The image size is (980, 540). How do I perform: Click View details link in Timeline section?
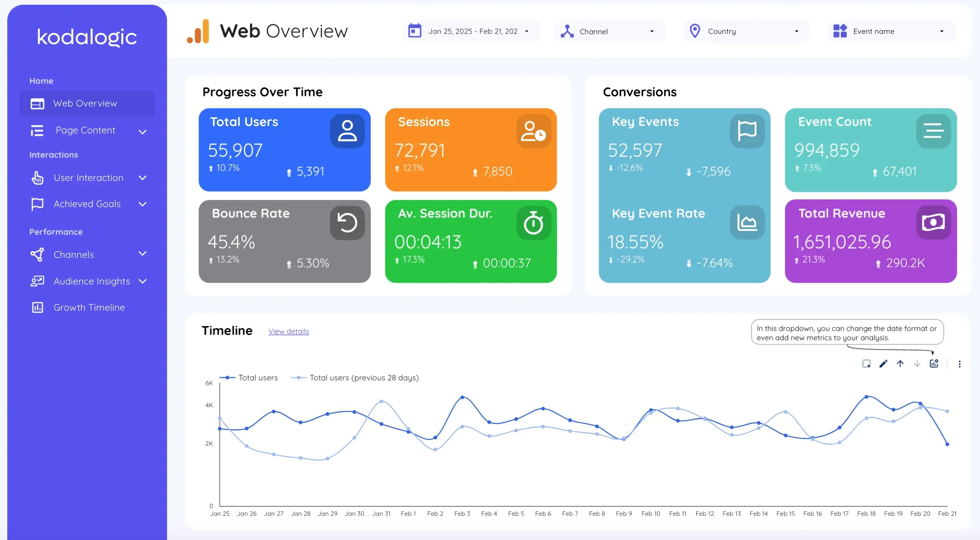point(288,331)
